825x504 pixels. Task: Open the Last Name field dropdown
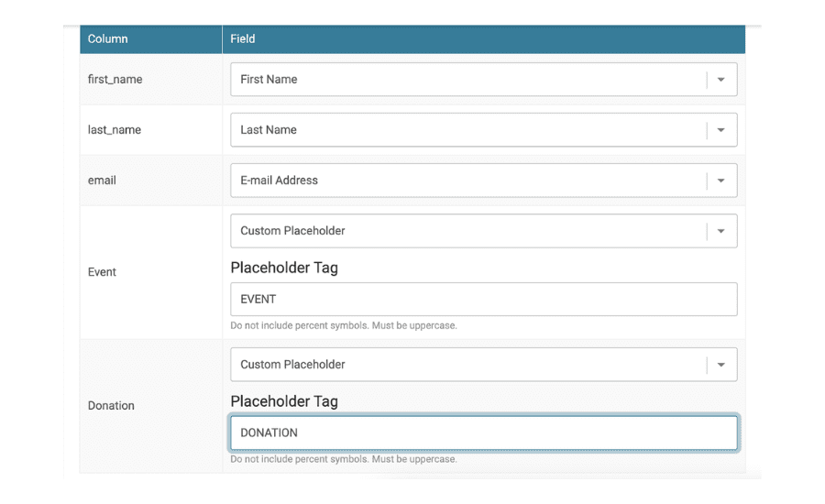click(483, 130)
